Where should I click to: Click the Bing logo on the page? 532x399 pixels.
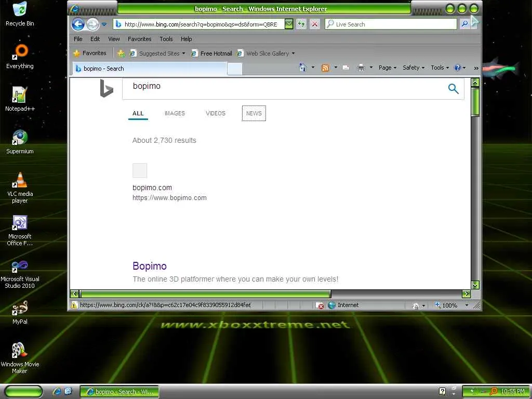pyautogui.click(x=106, y=88)
